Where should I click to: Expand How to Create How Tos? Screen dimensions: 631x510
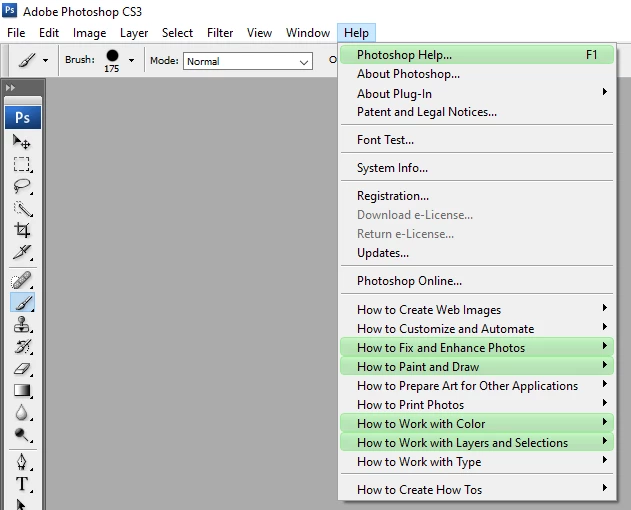pyautogui.click(x=477, y=489)
